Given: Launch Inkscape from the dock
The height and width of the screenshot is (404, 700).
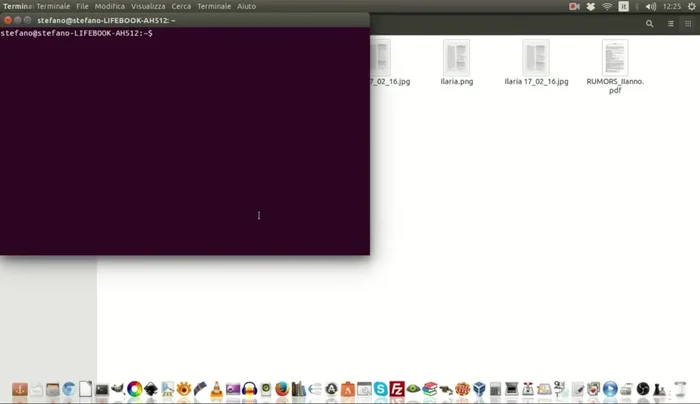Looking at the screenshot, I should (151, 389).
